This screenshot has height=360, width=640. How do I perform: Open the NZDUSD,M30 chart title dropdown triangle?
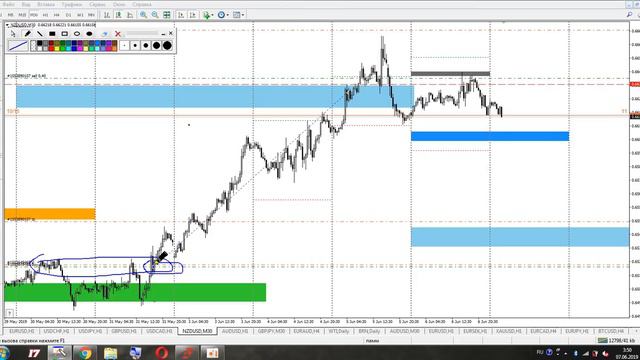[7, 25]
